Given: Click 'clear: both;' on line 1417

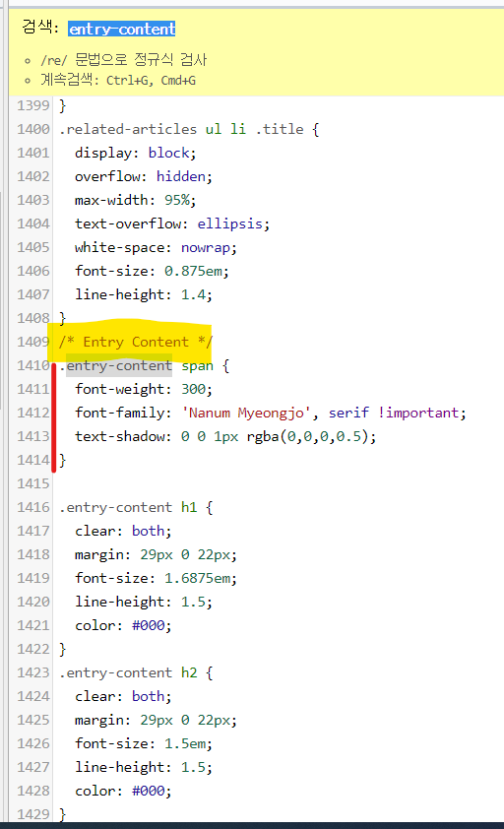Looking at the screenshot, I should [x=123, y=531].
